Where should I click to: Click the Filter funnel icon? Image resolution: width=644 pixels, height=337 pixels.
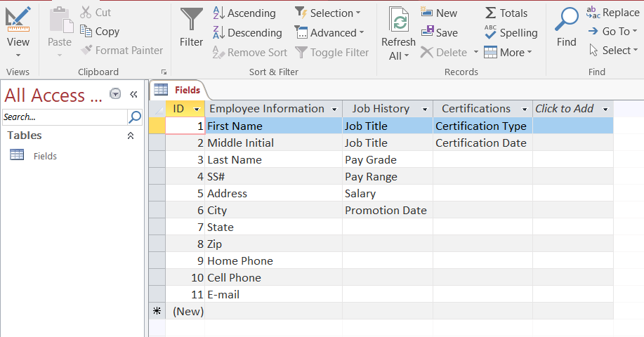(x=191, y=19)
